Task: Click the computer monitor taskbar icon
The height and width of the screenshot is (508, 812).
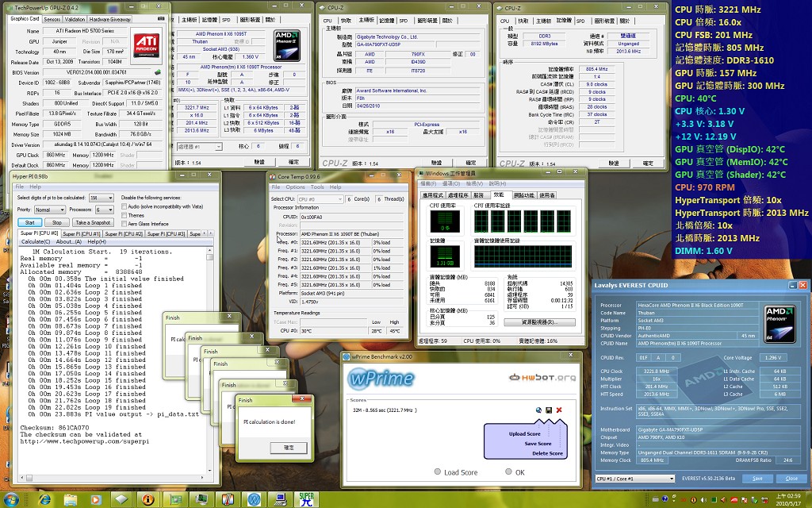Action: click(x=281, y=499)
